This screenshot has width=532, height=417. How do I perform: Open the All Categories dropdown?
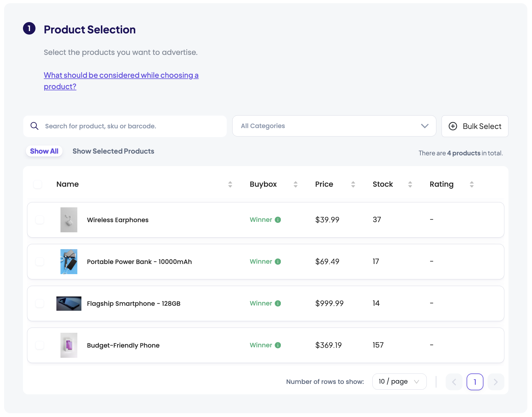coord(334,126)
